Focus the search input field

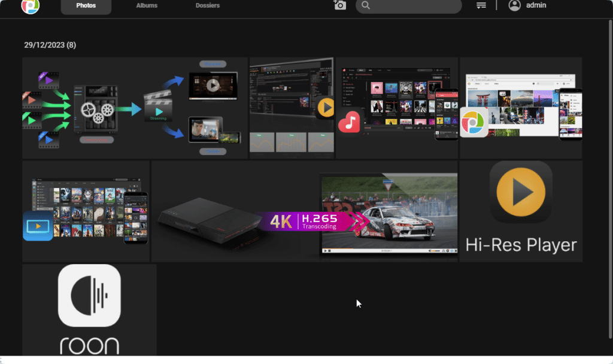[413, 6]
